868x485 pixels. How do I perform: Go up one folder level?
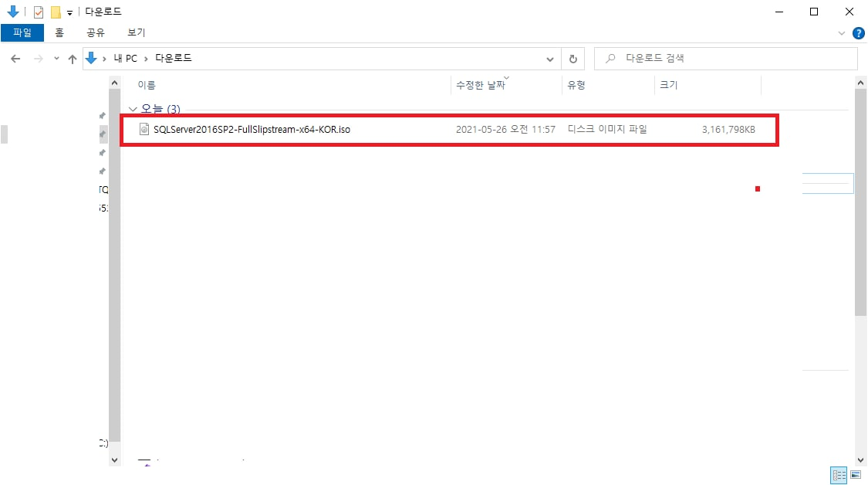73,59
